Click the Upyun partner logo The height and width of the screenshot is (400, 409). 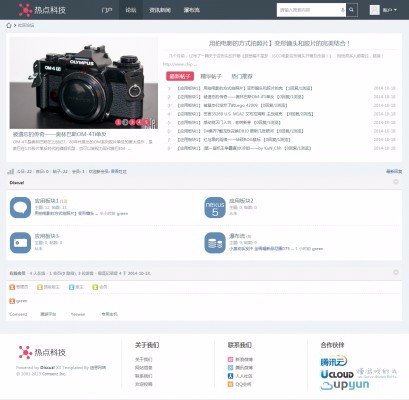click(x=345, y=385)
